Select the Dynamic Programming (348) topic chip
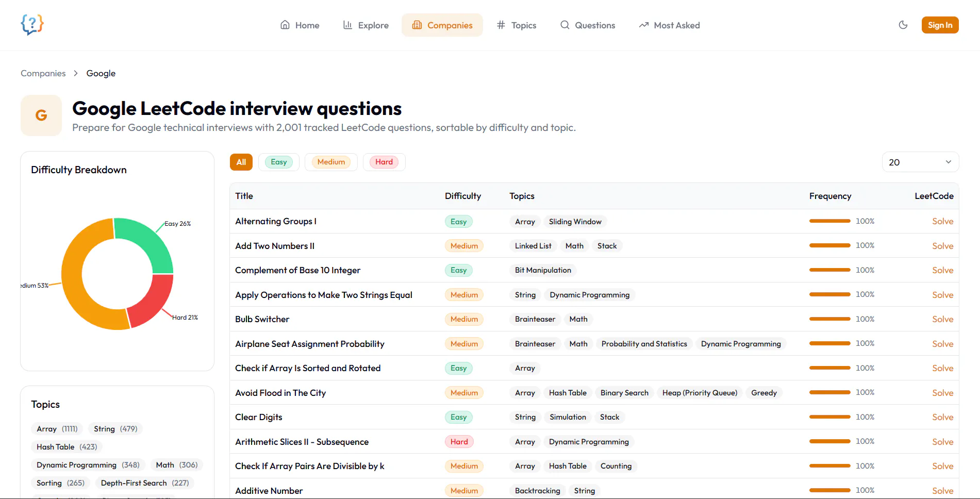 tap(88, 465)
